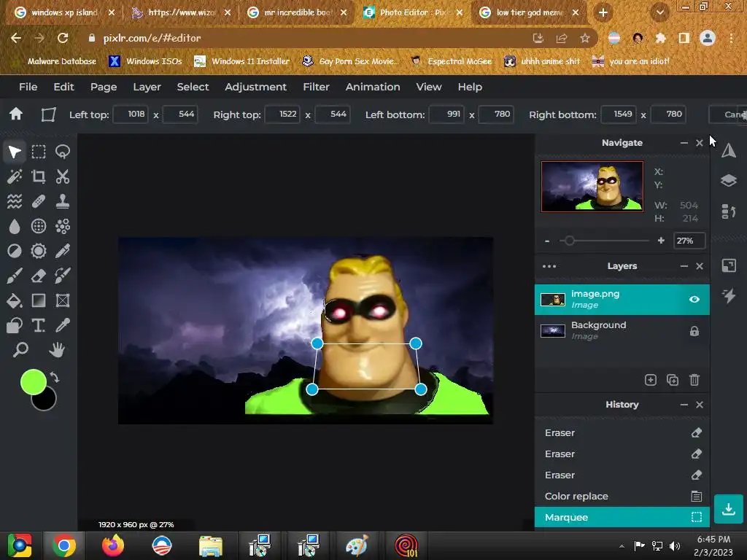Show hidden system tray icons

[622, 546]
